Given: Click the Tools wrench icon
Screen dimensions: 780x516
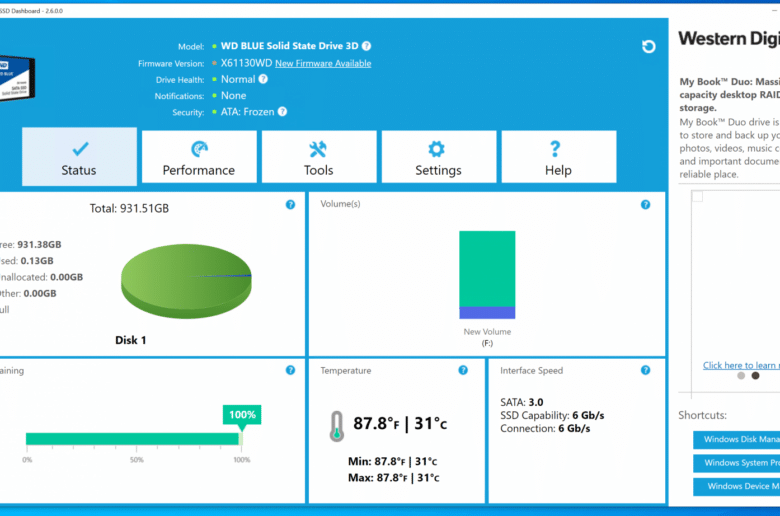Looking at the screenshot, I should (x=318, y=149).
